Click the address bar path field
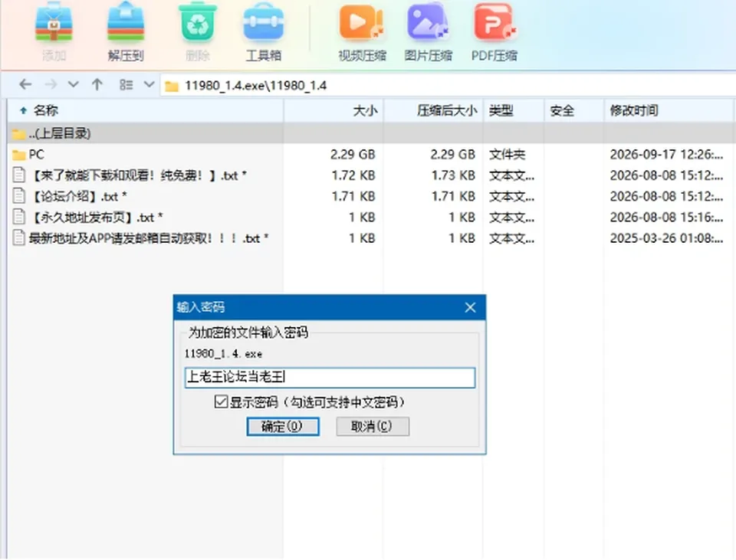736x560 pixels. pos(449,85)
